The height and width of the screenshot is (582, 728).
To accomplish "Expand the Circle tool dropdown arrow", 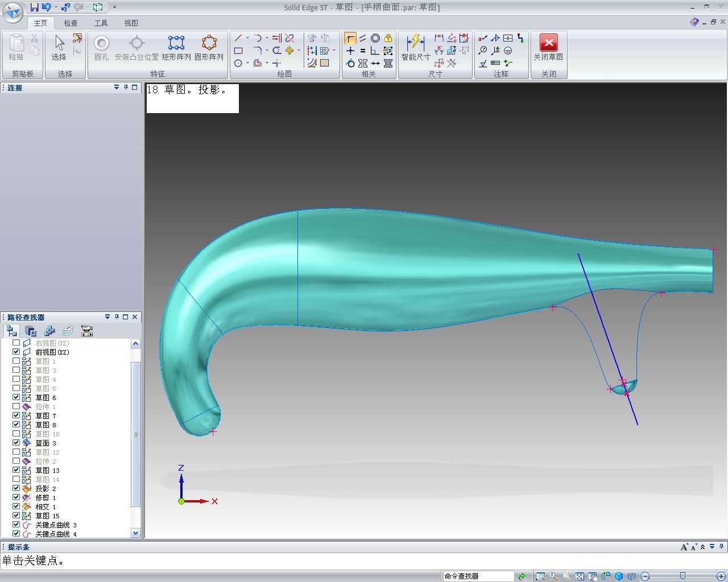I will pyautogui.click(x=247, y=63).
